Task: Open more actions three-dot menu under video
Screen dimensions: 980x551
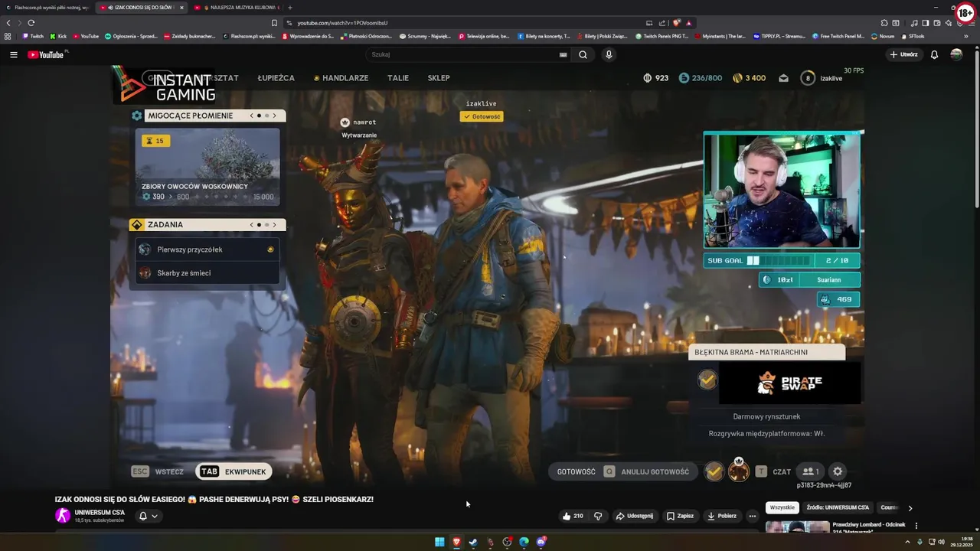Action: pyautogui.click(x=752, y=516)
